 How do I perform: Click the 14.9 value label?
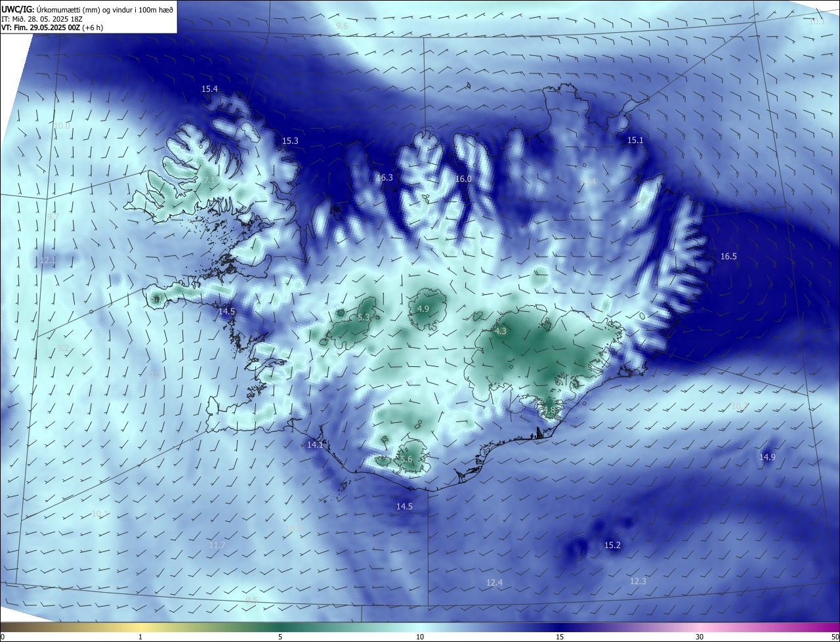(x=767, y=457)
